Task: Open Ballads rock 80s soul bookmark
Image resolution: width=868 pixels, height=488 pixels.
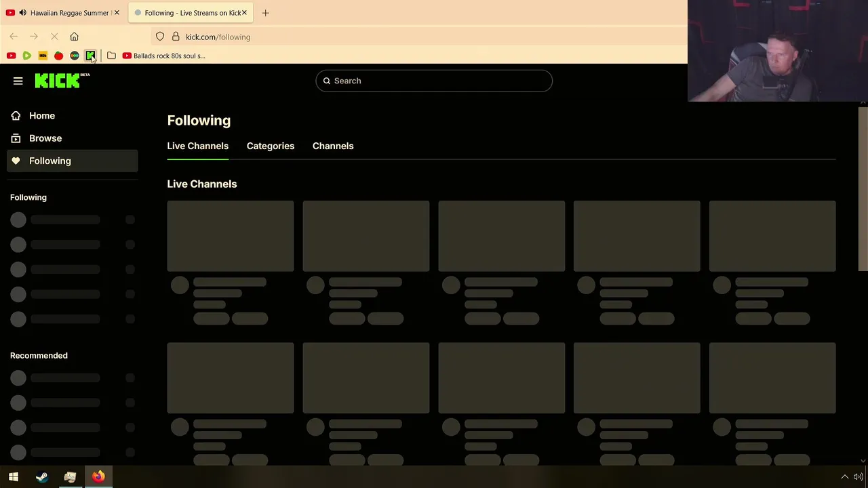Action: (163, 56)
